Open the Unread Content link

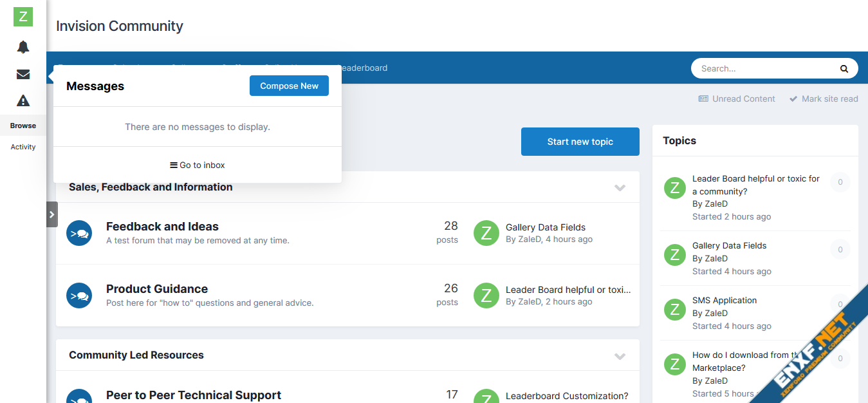pyautogui.click(x=737, y=99)
